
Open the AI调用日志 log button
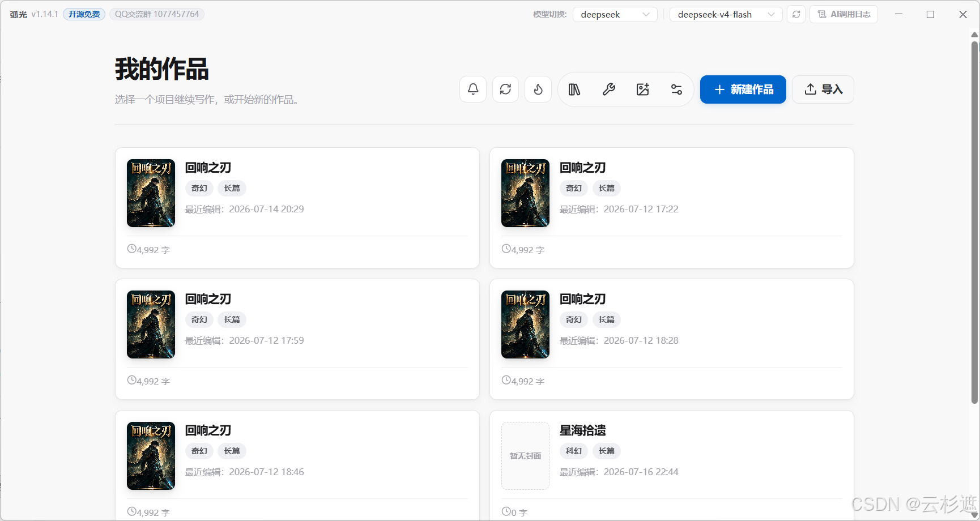pyautogui.click(x=844, y=14)
